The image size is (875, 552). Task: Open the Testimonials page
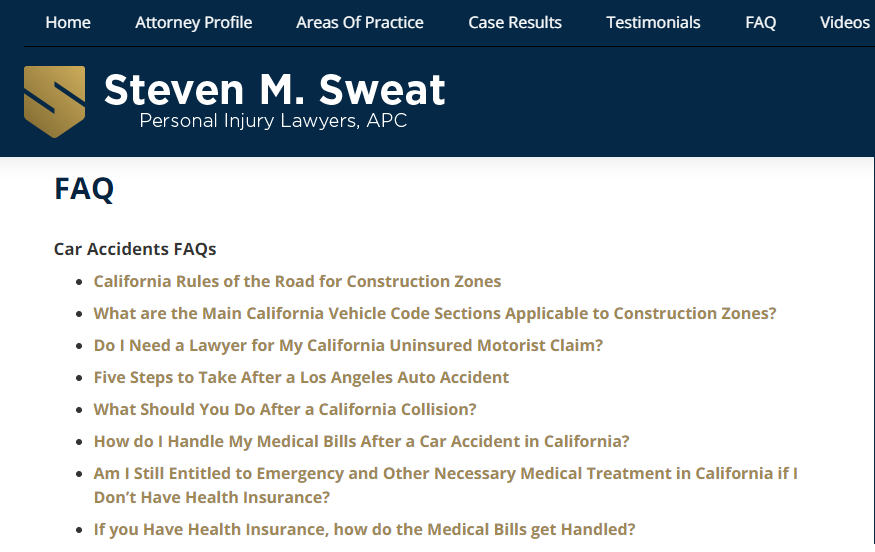653,22
